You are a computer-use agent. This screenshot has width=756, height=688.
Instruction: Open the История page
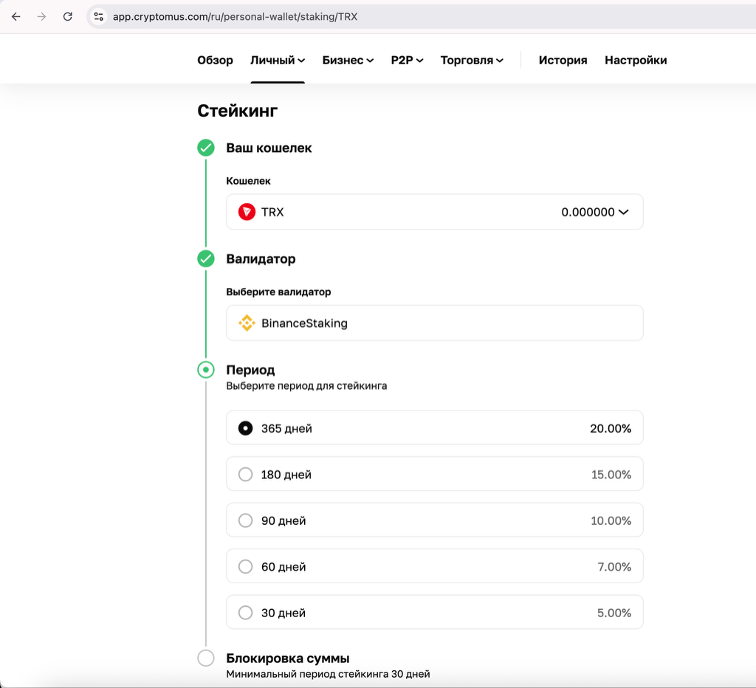click(x=563, y=60)
